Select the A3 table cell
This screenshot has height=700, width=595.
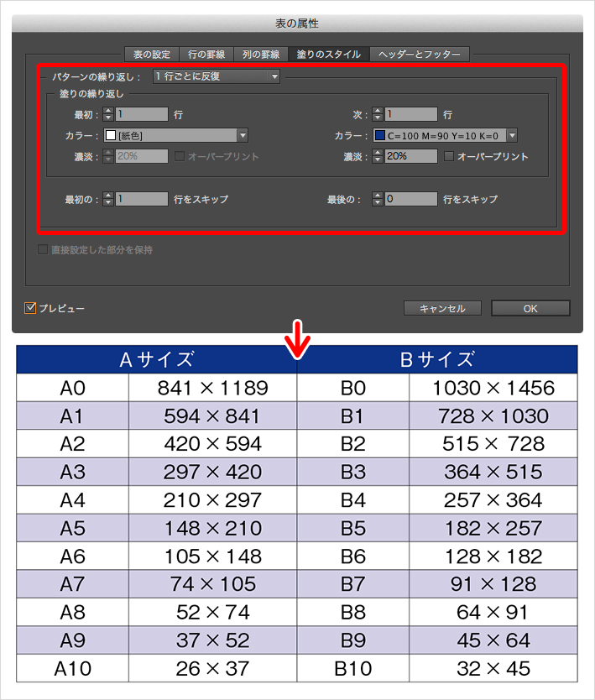[73, 472]
